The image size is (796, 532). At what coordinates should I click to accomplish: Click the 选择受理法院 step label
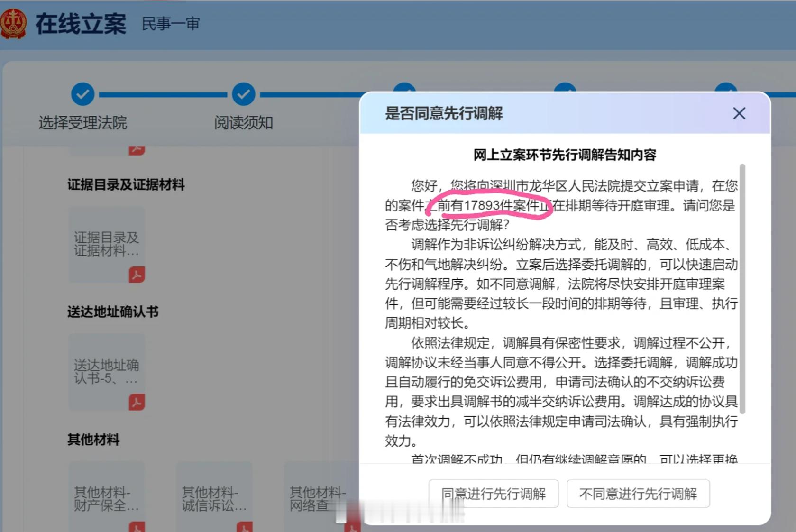coord(82,123)
